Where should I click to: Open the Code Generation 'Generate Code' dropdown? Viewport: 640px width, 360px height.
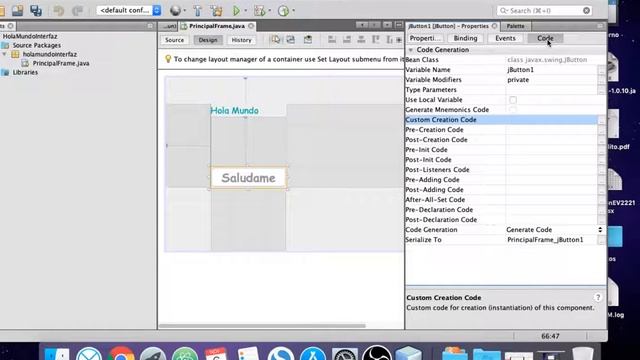click(554, 230)
